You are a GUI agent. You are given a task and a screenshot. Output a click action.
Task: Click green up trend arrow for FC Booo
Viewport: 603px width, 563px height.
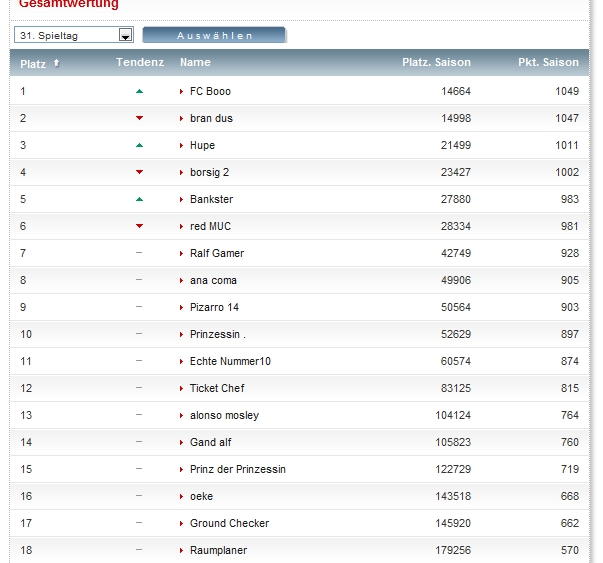[x=139, y=91]
